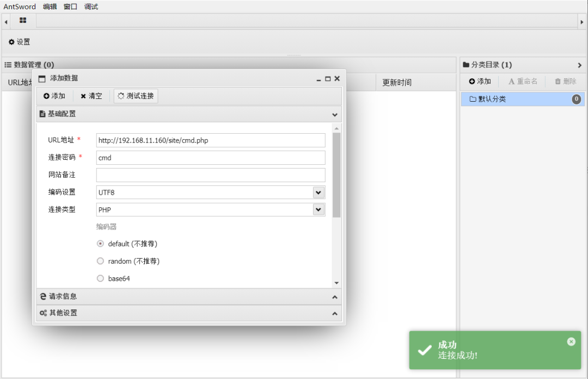Click the URL地址 input field
Image resolution: width=588 pixels, height=379 pixels.
(x=210, y=140)
